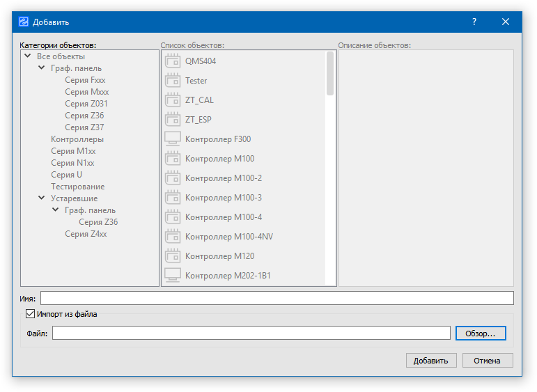Click the Контроллер M202-1B1 monitor icon
The height and width of the screenshot is (392, 537).
pyautogui.click(x=172, y=276)
